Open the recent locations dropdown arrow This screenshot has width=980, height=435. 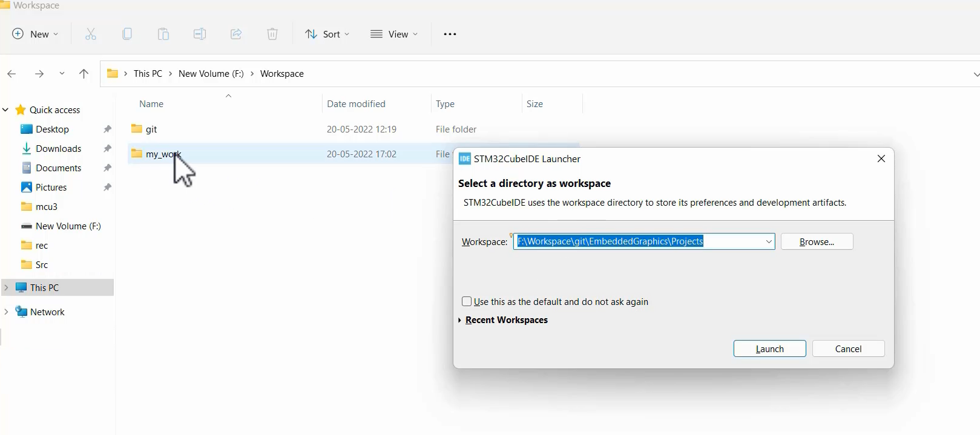tap(62, 74)
